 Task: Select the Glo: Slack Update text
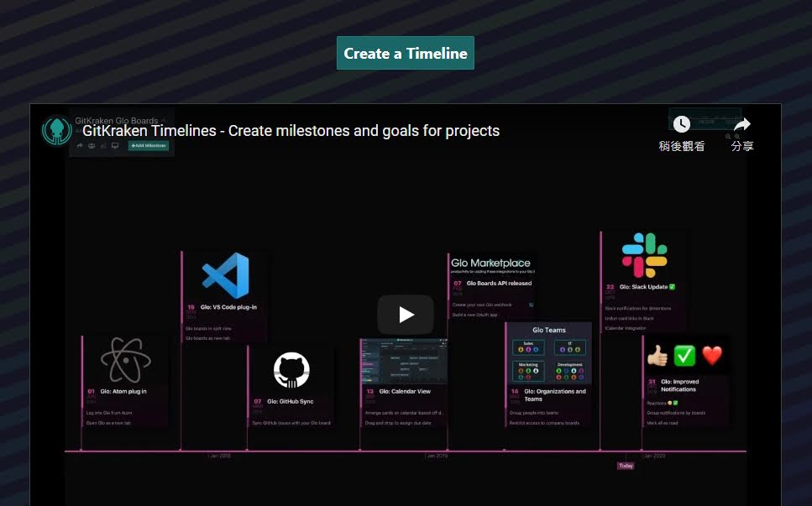point(644,287)
